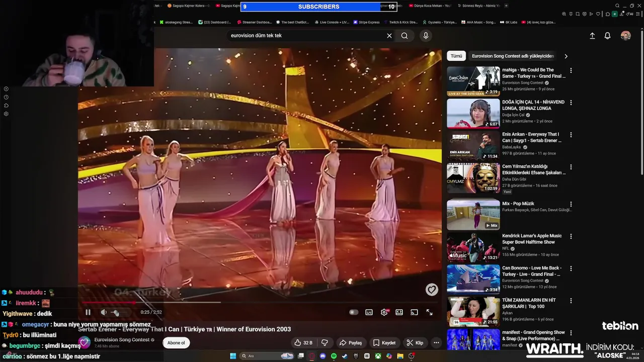Open Can Bonomo Love Me Back title

[532, 271]
